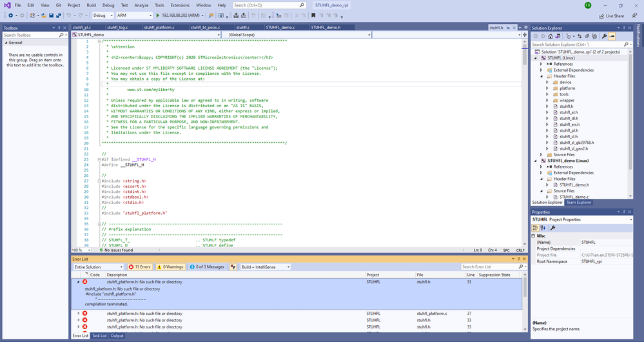
Task: Switch to the Task List tab
Action: (x=99, y=336)
